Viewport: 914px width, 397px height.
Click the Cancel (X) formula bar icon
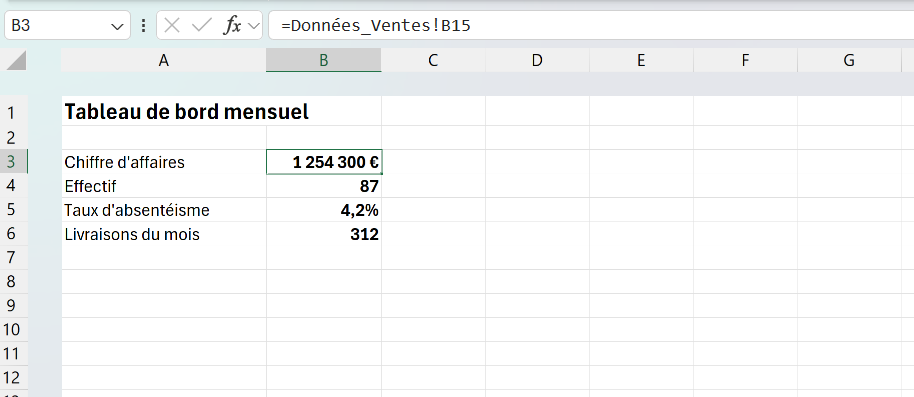(x=172, y=26)
